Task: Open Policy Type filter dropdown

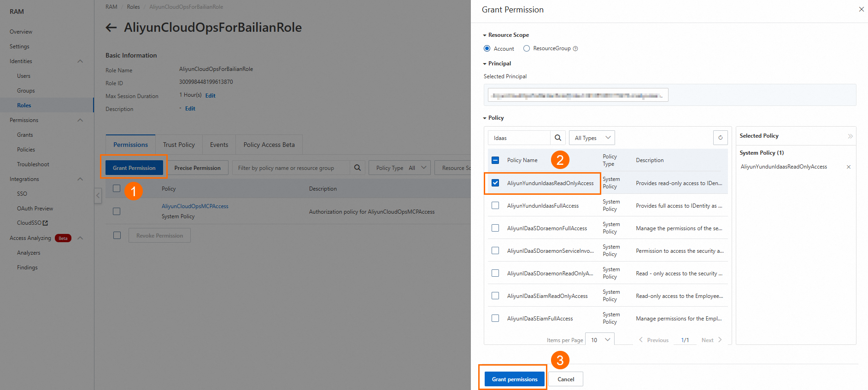Action: point(400,168)
